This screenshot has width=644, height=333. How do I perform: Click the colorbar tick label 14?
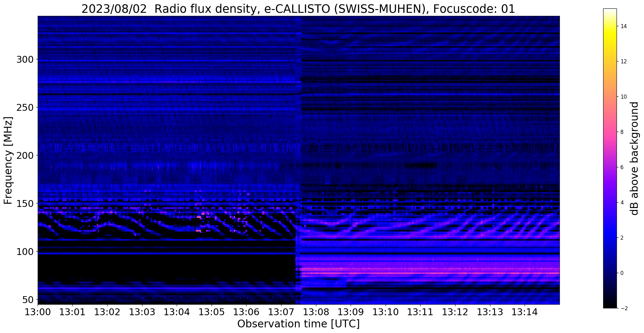click(623, 26)
